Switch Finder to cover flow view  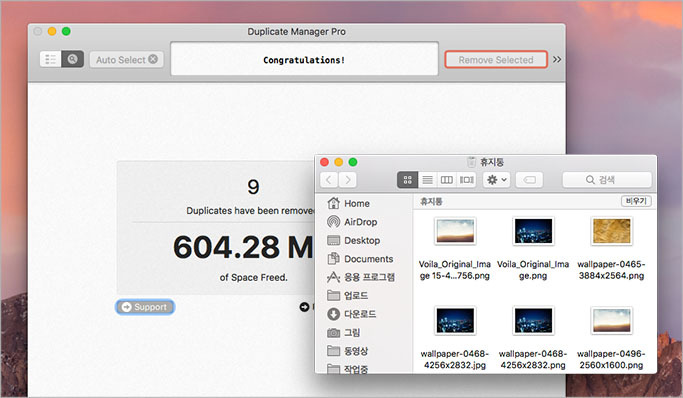point(467,180)
